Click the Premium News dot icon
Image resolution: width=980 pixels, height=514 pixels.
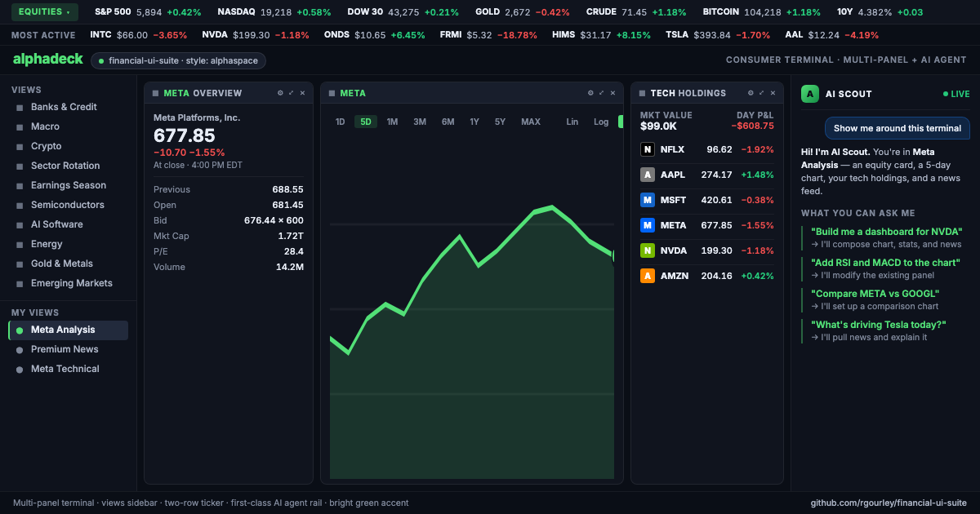tap(20, 350)
